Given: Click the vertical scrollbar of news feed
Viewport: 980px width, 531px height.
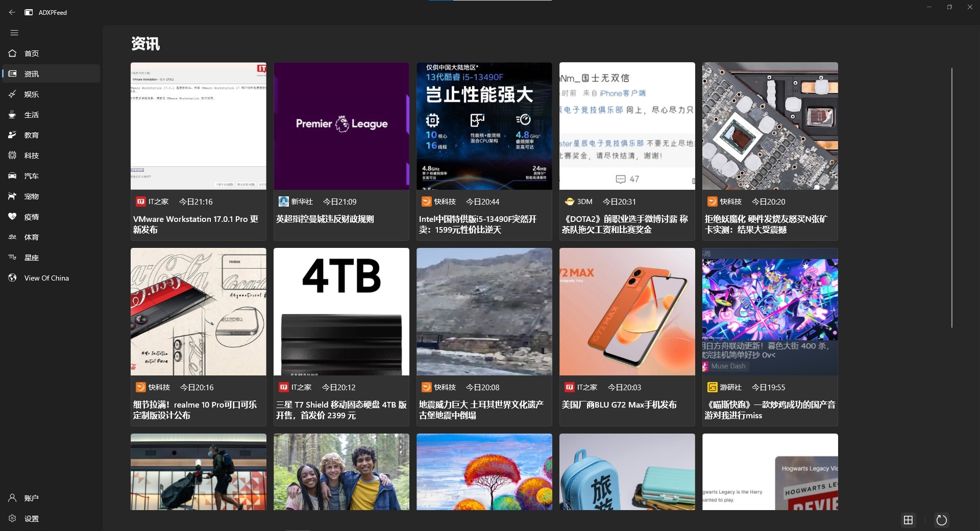Looking at the screenshot, I should [x=952, y=198].
